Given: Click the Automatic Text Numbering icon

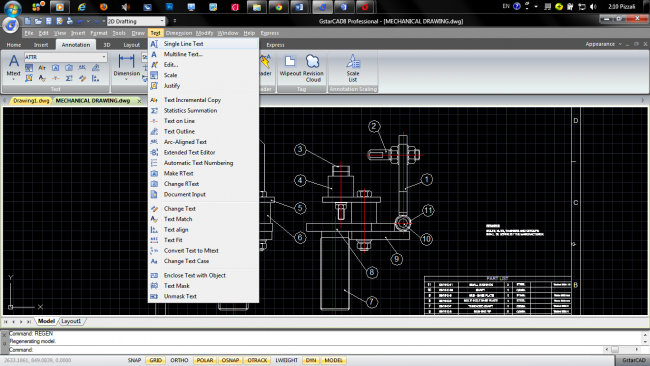Looking at the screenshot, I should click(154, 163).
